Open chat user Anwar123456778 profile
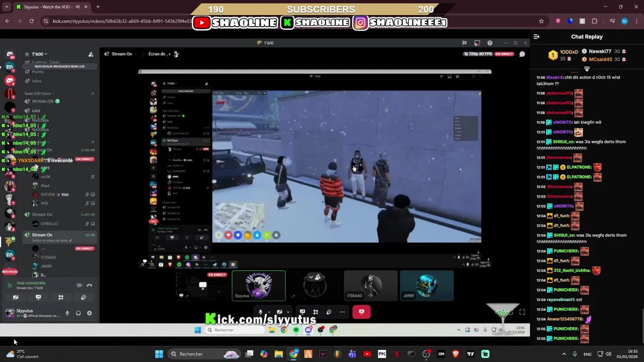 (565, 319)
